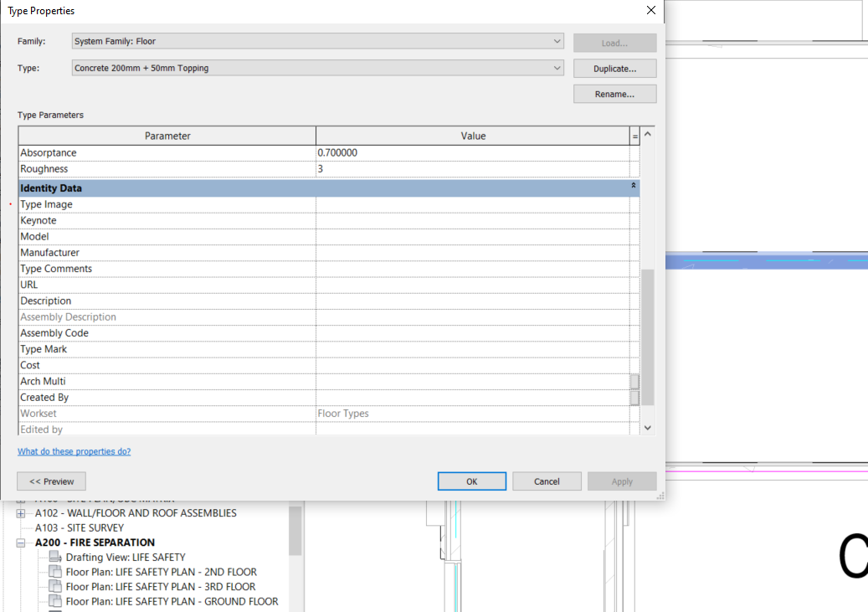The height and width of the screenshot is (612, 868).
Task: Open the Type dropdown showing Concrete 200mm
Action: pos(556,66)
